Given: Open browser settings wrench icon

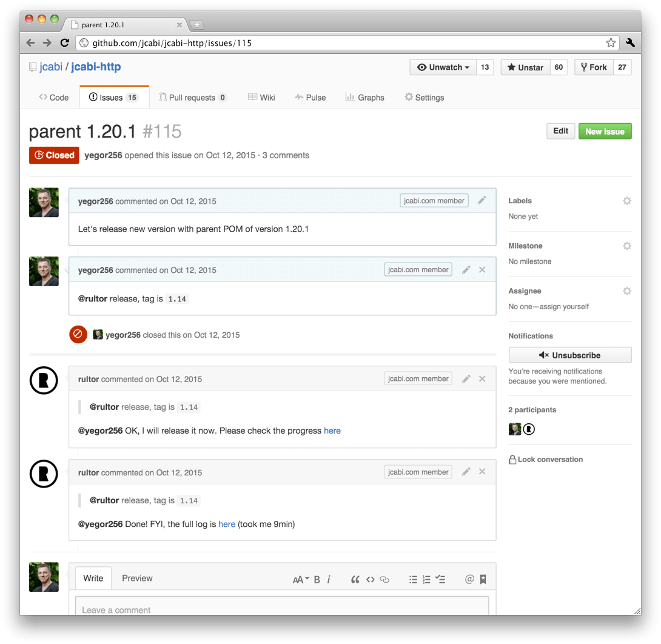Looking at the screenshot, I should pos(630,42).
